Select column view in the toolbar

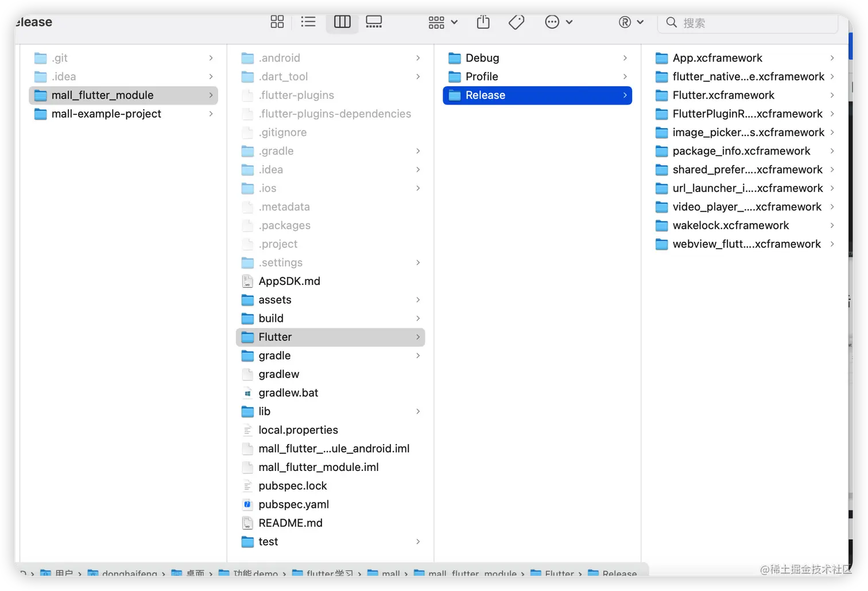pos(342,22)
